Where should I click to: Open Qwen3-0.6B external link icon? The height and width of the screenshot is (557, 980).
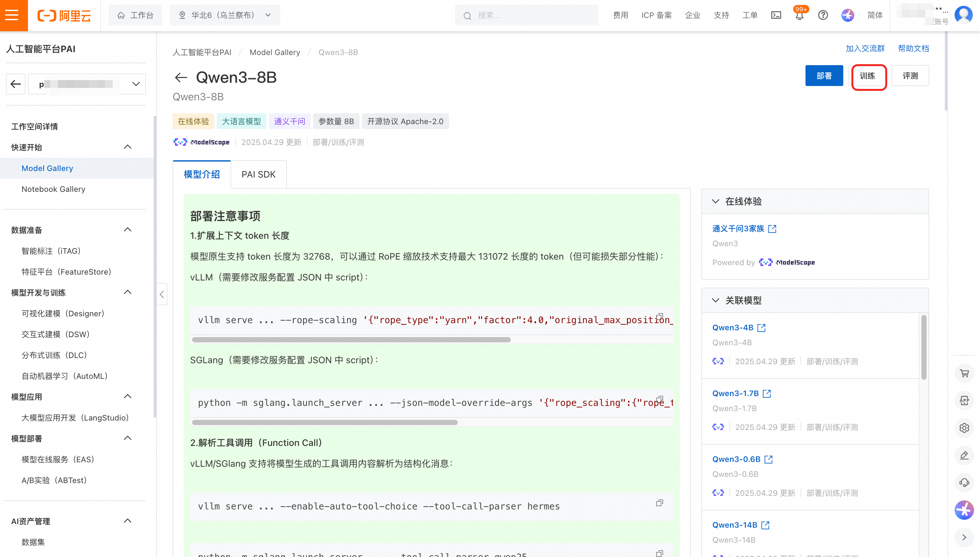pos(769,460)
